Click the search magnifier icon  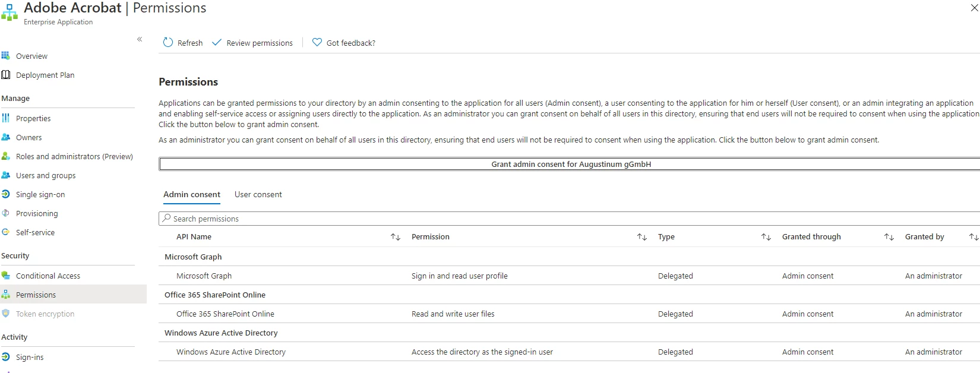(x=167, y=219)
